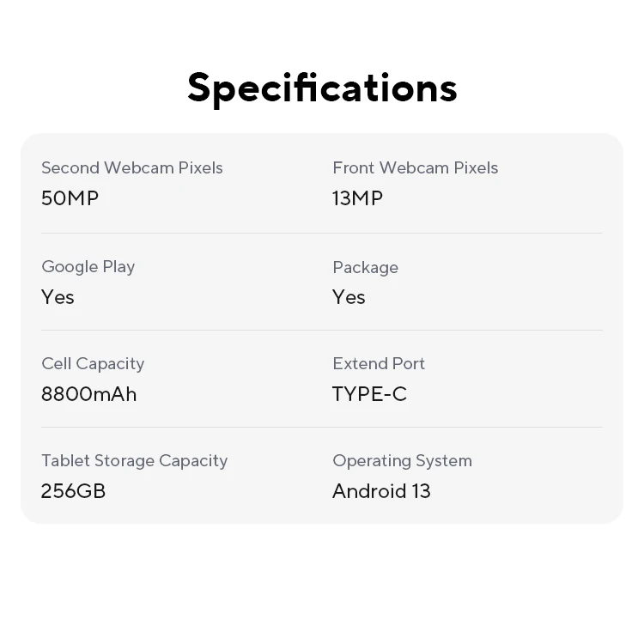Select the Package label
The width and height of the screenshot is (644, 644).
366,267
